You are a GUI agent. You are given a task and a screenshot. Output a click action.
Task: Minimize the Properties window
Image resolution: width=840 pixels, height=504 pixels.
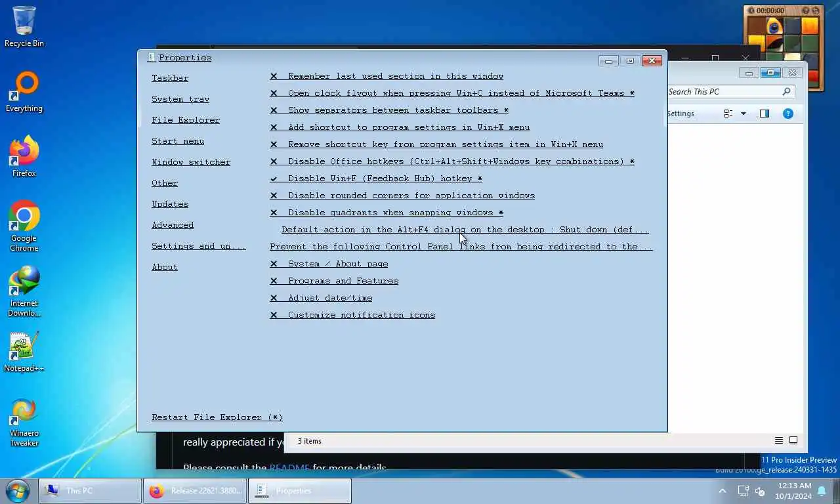pyautogui.click(x=608, y=61)
